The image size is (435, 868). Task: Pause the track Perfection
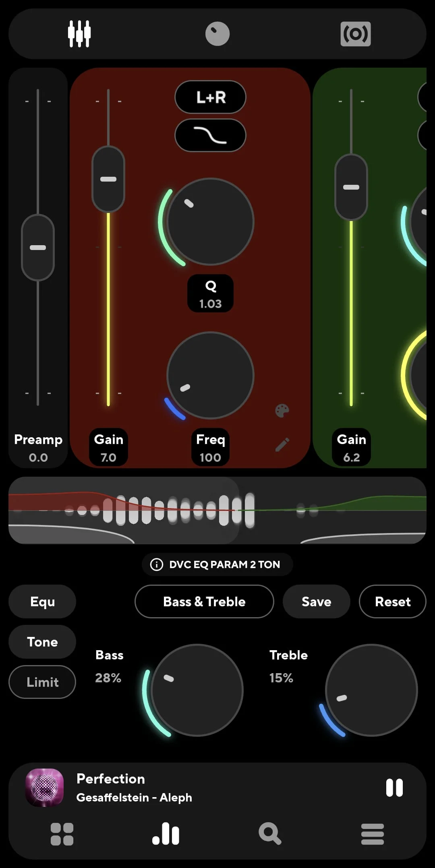[394, 787]
